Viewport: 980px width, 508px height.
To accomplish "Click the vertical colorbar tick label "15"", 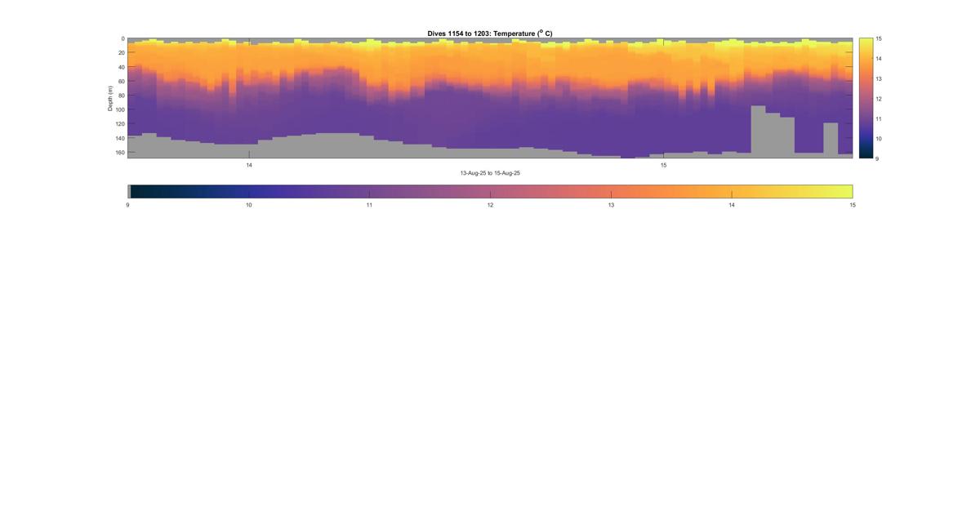I will [880, 38].
